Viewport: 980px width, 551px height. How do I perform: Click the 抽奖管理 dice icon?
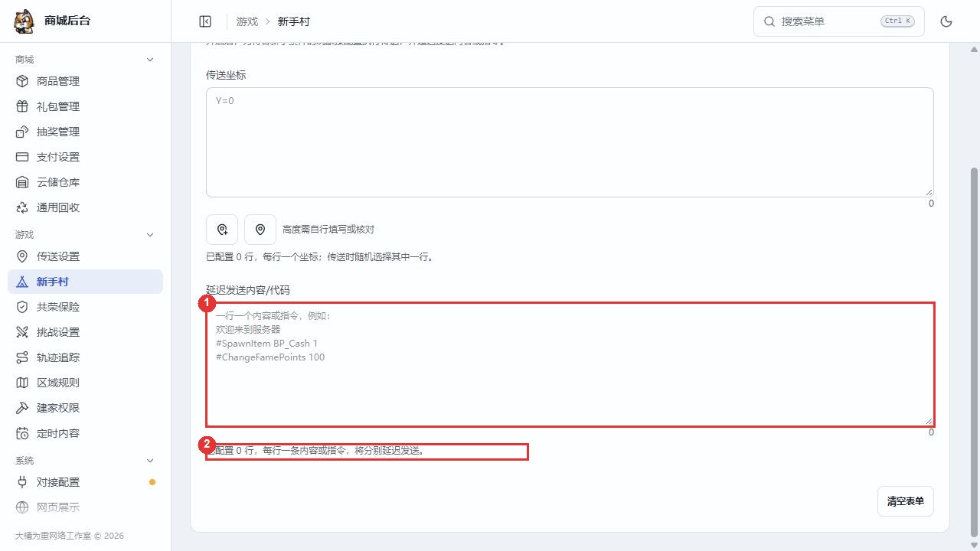tap(22, 132)
